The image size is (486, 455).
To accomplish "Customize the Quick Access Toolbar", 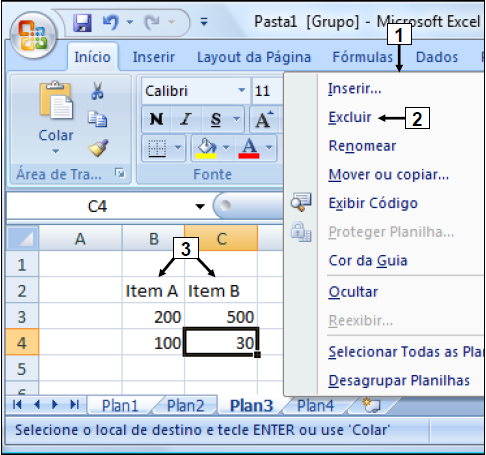I will [204, 22].
